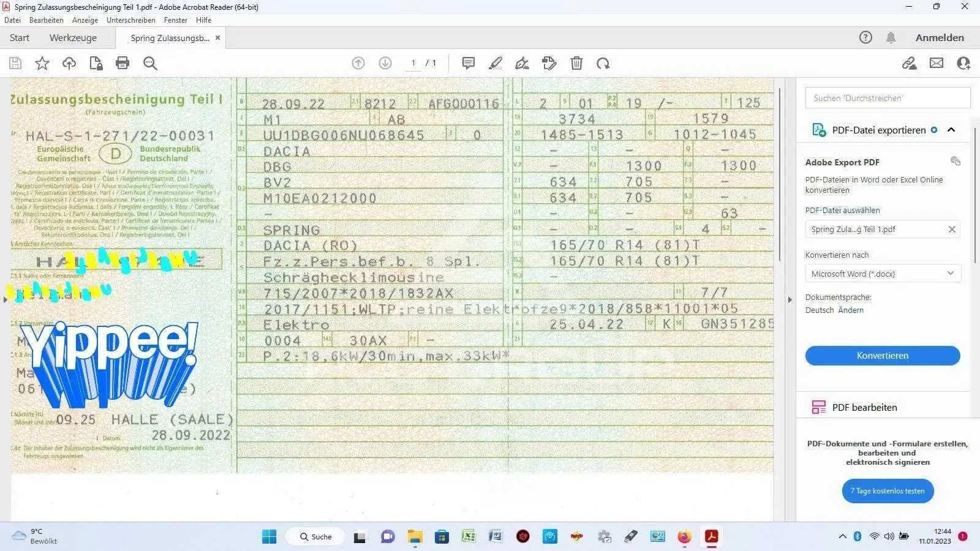The height and width of the screenshot is (551, 980).
Task: Open the Datei menu
Action: tap(12, 20)
